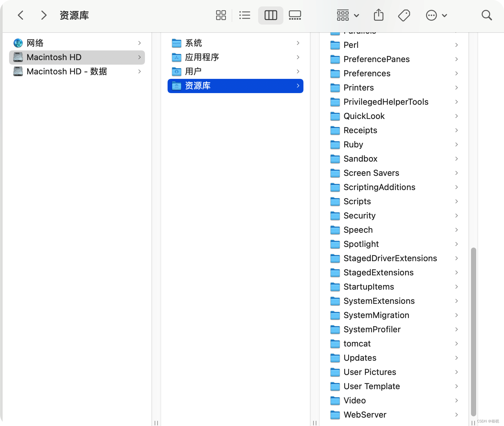
Task: Expand the WebServer folder chevron
Action: coord(456,415)
